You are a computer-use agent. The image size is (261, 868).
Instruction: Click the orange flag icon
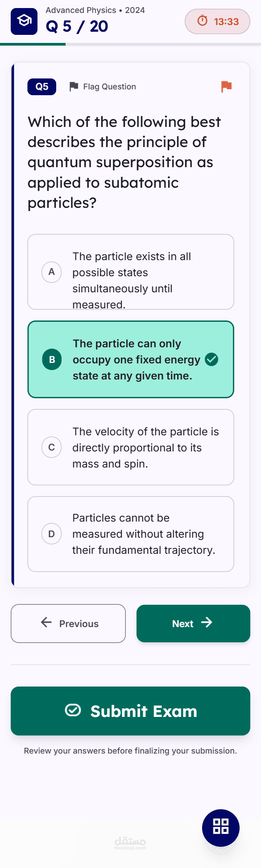point(227,86)
